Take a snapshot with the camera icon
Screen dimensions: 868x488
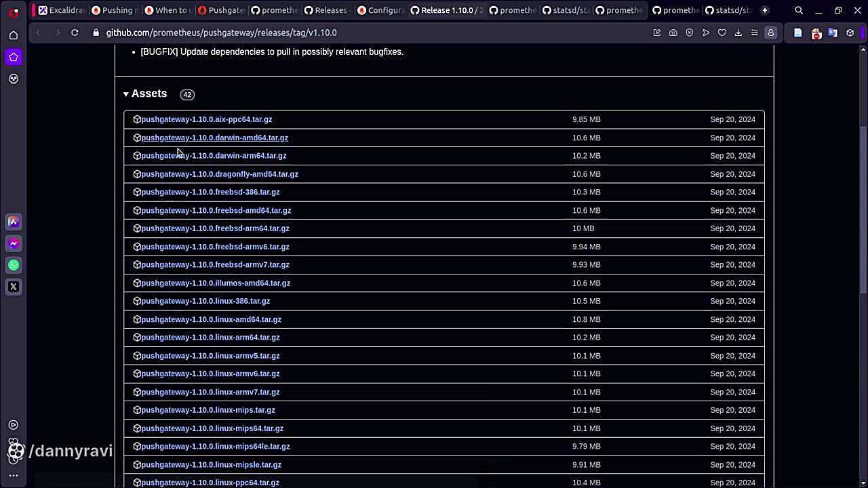point(673,33)
